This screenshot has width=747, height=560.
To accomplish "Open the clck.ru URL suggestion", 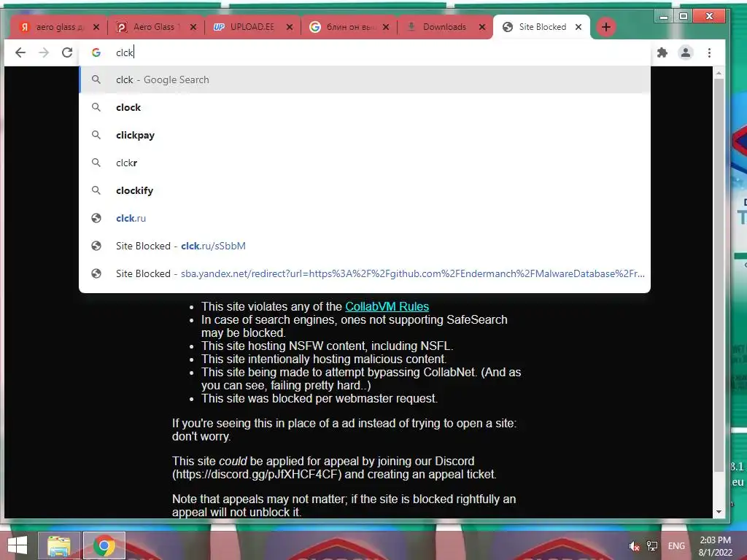I will 365,217.
